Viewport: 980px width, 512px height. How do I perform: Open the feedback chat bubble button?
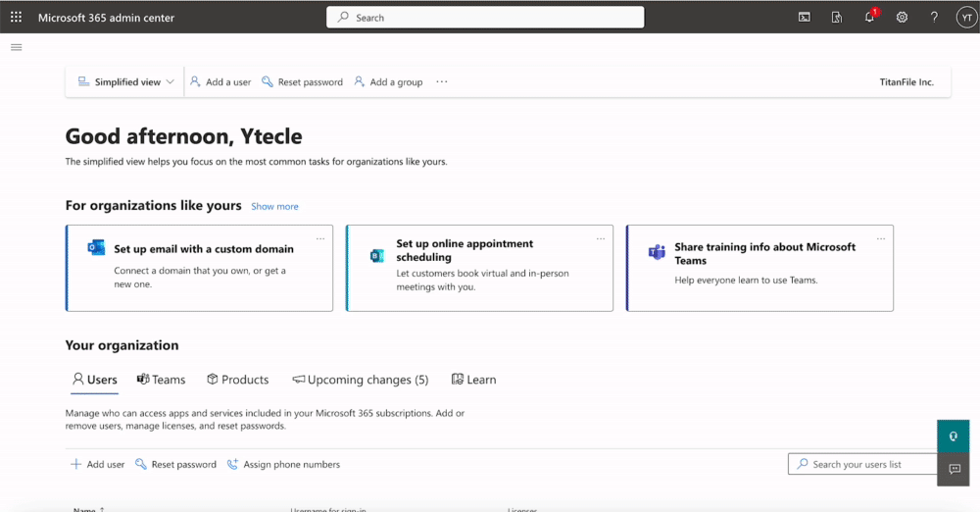pyautogui.click(x=954, y=470)
